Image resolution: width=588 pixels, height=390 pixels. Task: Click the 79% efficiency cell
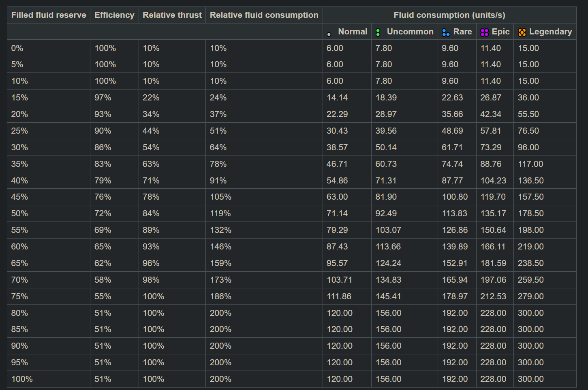pyautogui.click(x=114, y=181)
